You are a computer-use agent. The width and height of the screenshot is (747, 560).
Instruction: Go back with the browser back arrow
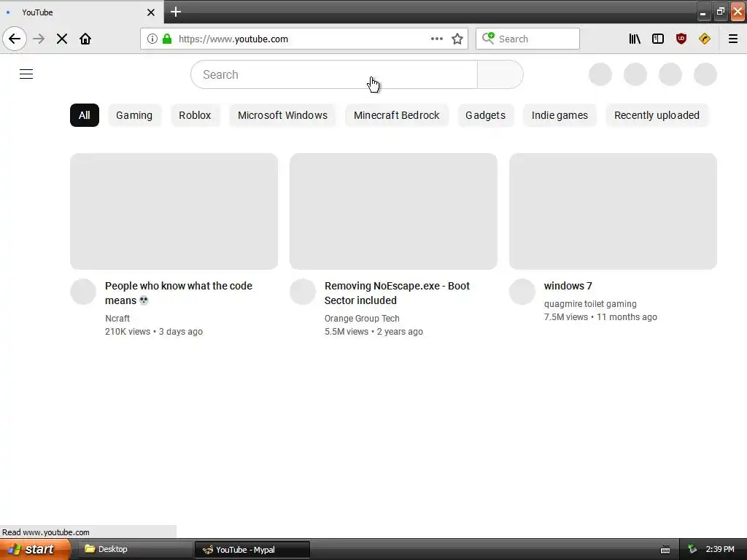click(x=15, y=39)
